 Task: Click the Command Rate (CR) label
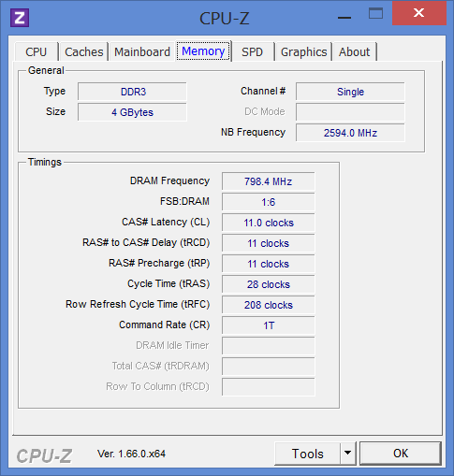click(x=165, y=325)
